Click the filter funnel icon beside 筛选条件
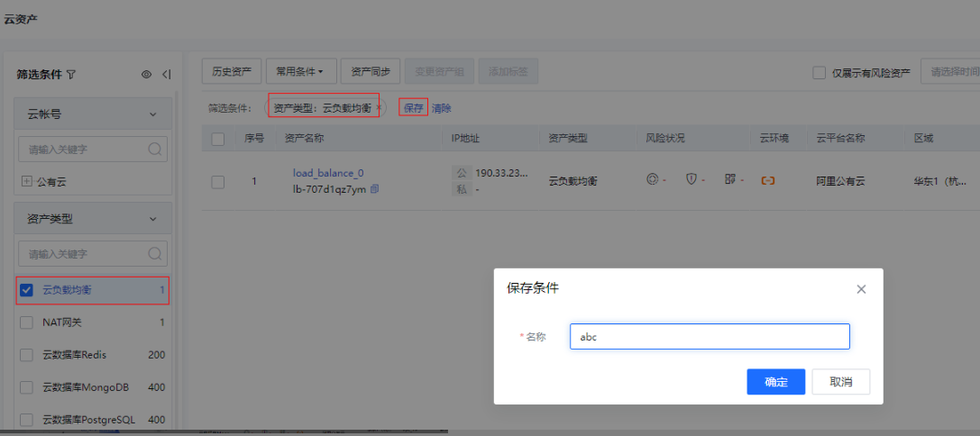The image size is (980, 436). 71,75
